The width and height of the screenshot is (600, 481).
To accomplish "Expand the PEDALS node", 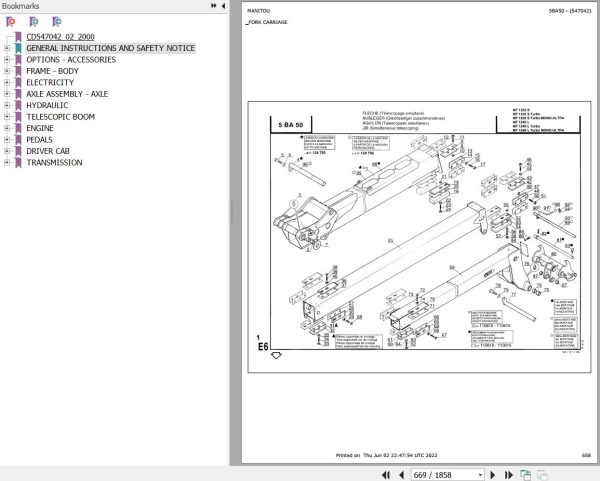I will tap(7, 140).
